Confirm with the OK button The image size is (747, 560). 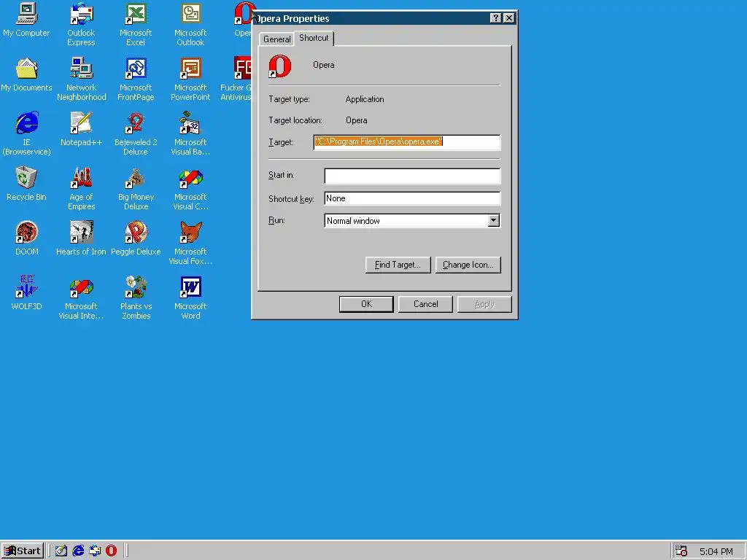pyautogui.click(x=366, y=304)
